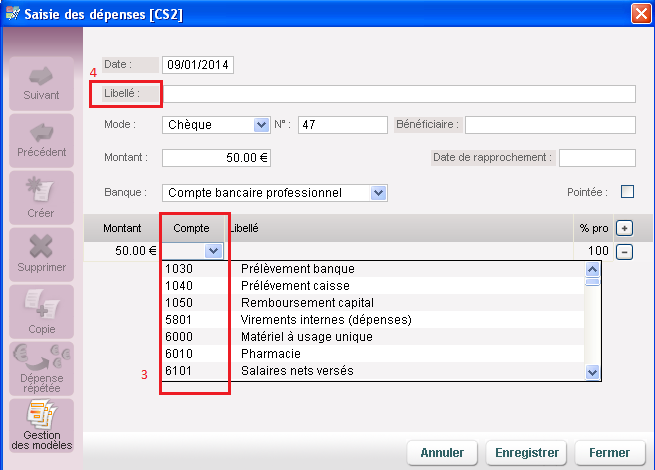Tick the Pointée checkbox

pyautogui.click(x=627, y=192)
